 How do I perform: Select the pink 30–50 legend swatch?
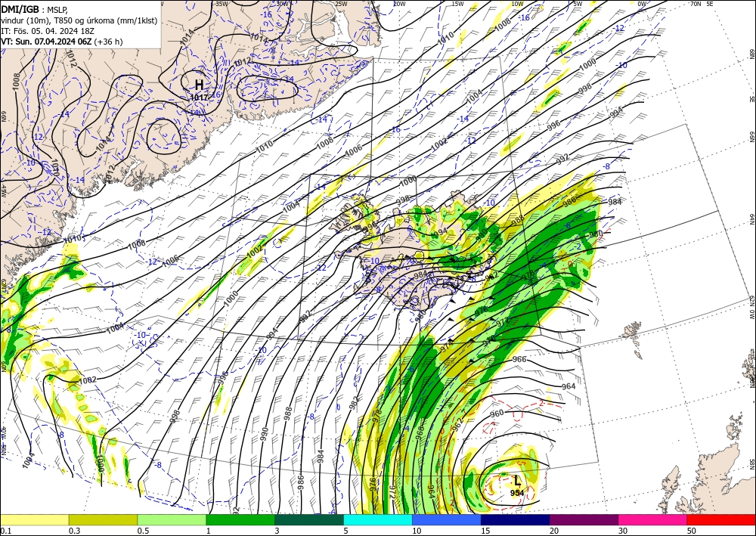(653, 519)
